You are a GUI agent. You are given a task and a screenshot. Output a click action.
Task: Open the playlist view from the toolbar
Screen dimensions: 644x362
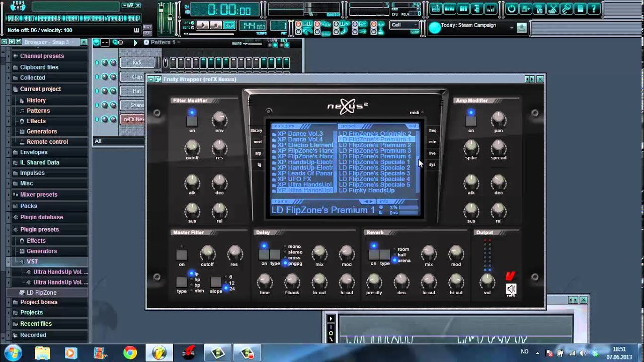click(436, 9)
